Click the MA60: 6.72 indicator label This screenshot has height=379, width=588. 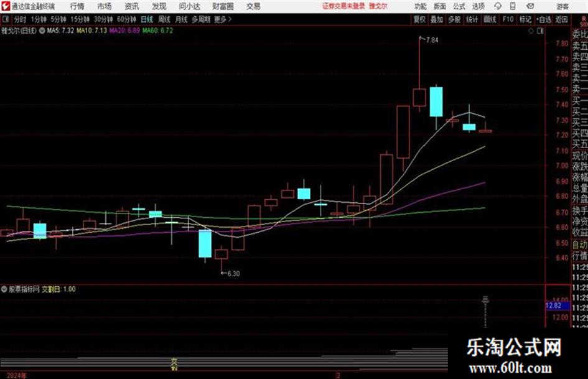click(x=157, y=30)
